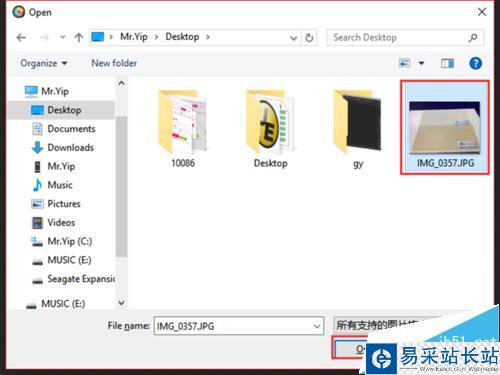
Task: Open Mr.Yip (C:) drive
Action: pyautogui.click(x=70, y=241)
